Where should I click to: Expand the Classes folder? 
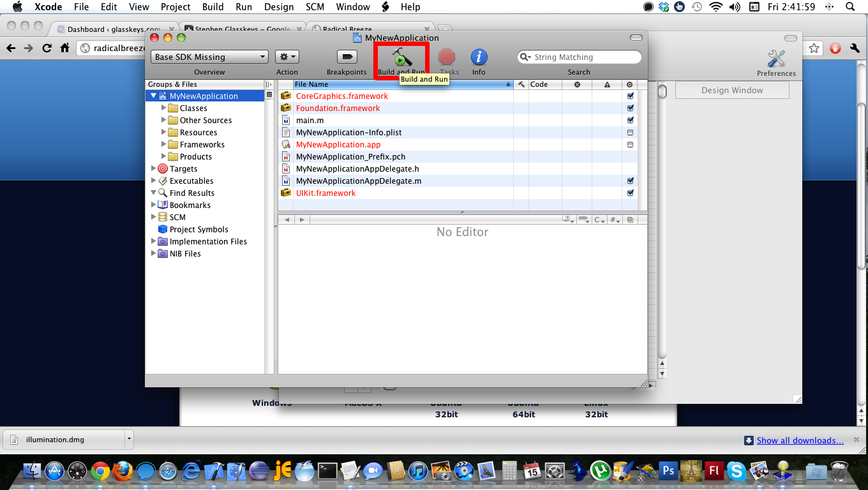point(164,108)
